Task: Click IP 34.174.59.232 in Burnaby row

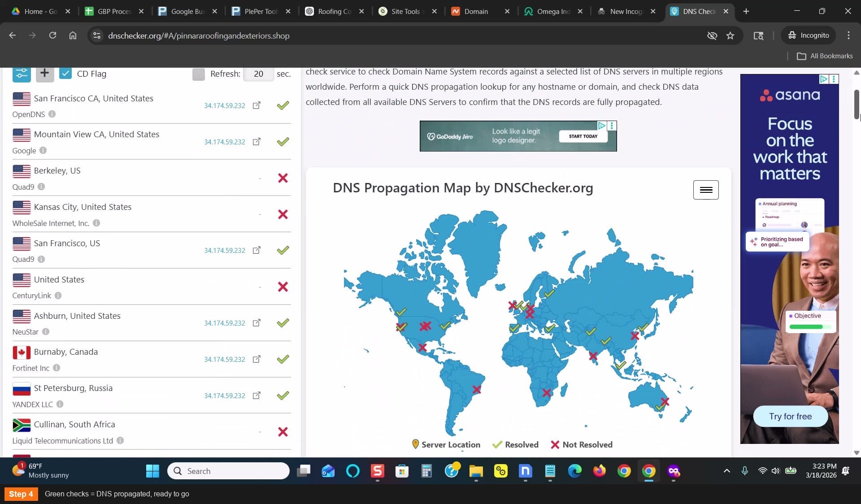Action: pos(225,360)
